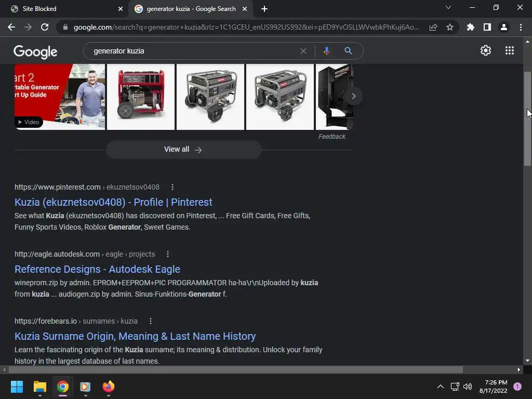Screen dimensions: 532x399
Task: Share this page from the address bar
Action: 433,27
